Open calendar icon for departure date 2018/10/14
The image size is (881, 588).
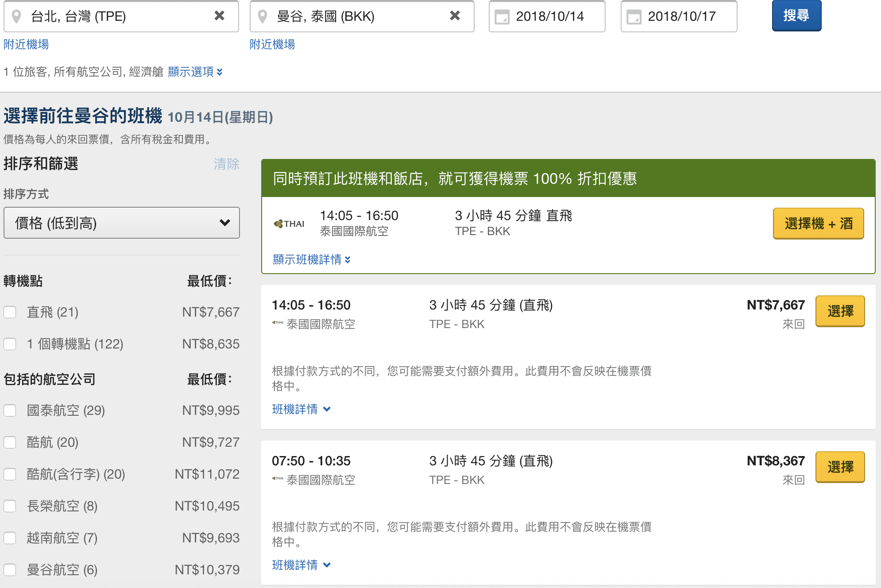click(502, 17)
